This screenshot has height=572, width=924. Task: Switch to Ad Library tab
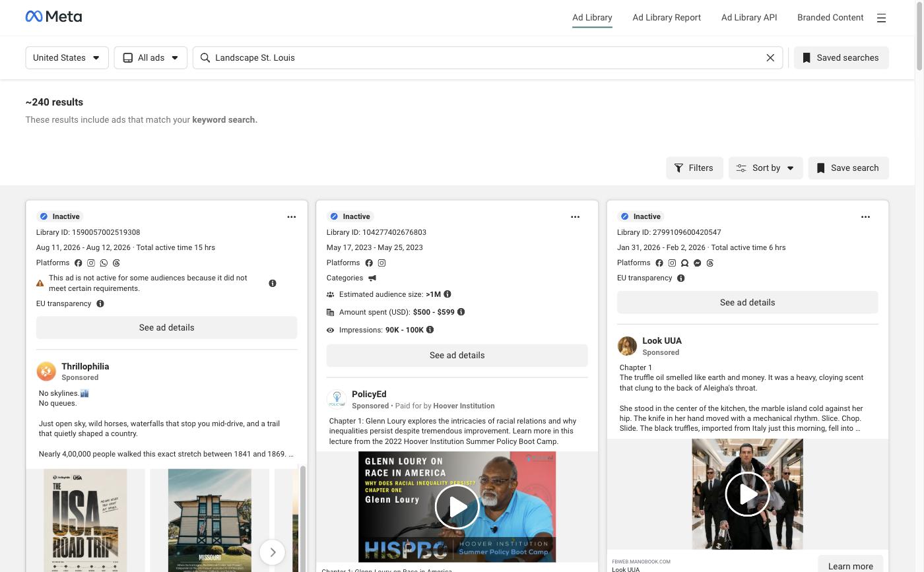[592, 18]
